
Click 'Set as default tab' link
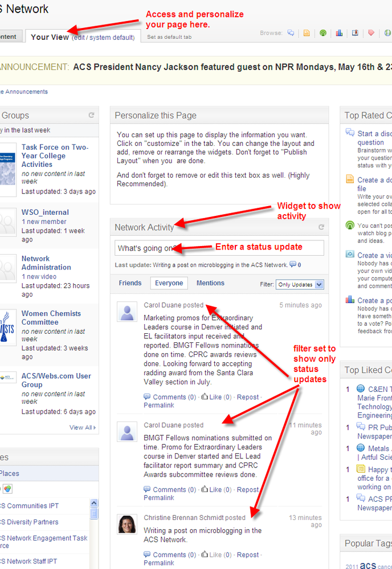169,37
